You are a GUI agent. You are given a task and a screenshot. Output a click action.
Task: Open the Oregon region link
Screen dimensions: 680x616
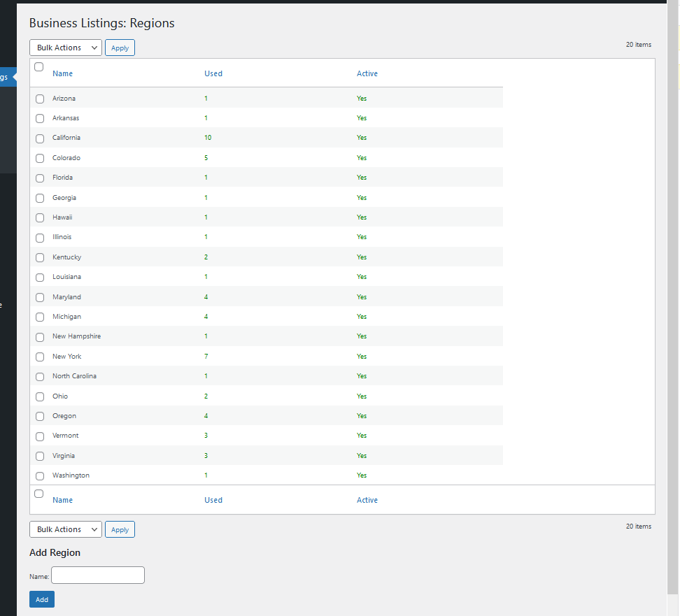tap(64, 416)
